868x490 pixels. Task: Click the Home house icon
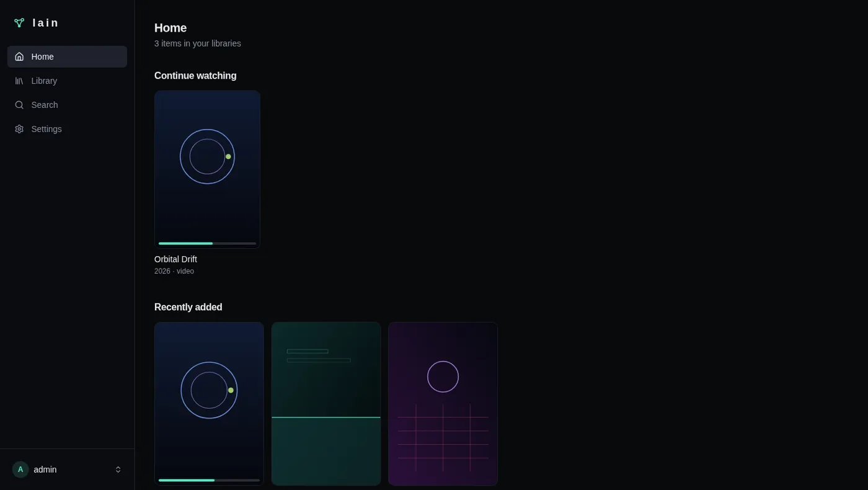pyautogui.click(x=19, y=56)
